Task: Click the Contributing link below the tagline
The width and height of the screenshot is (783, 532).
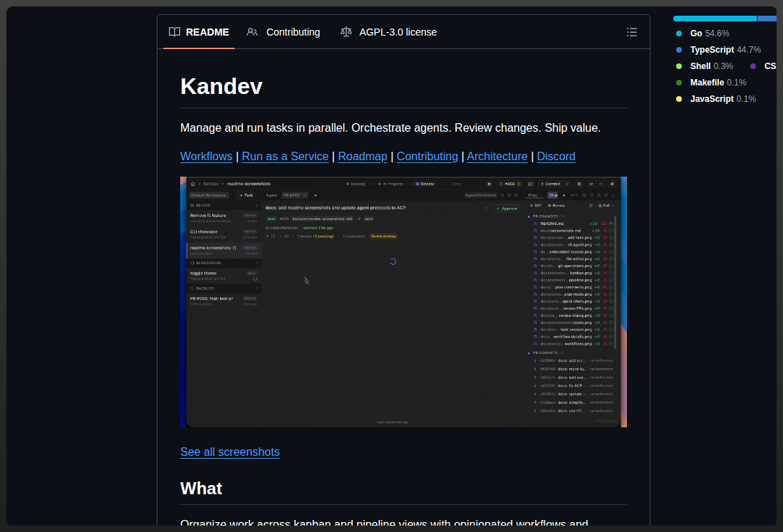Action: pyautogui.click(x=427, y=156)
